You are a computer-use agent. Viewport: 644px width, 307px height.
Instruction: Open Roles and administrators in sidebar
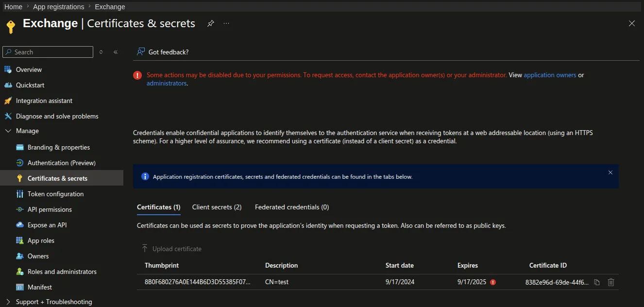pyautogui.click(x=62, y=272)
